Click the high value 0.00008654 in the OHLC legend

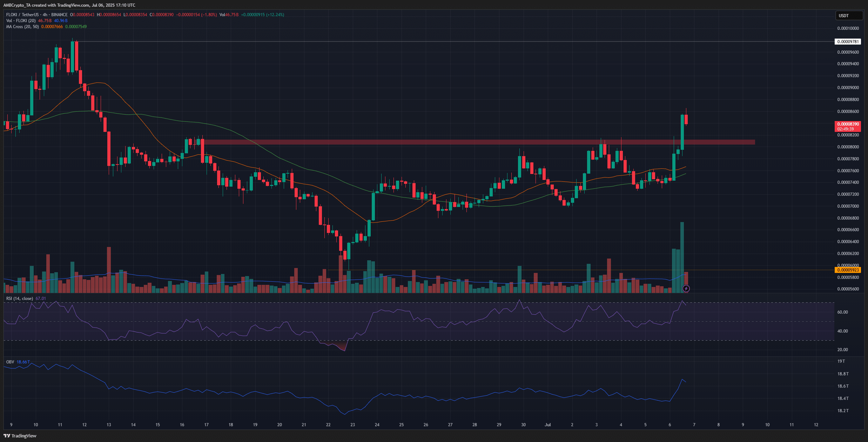(109, 15)
